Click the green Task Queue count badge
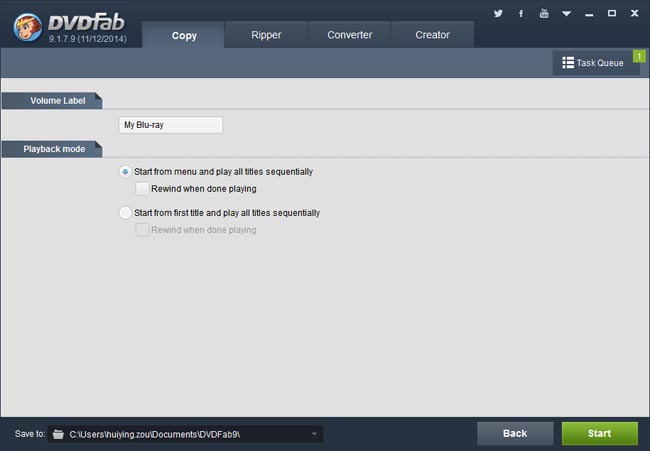650x451 pixels. click(639, 56)
